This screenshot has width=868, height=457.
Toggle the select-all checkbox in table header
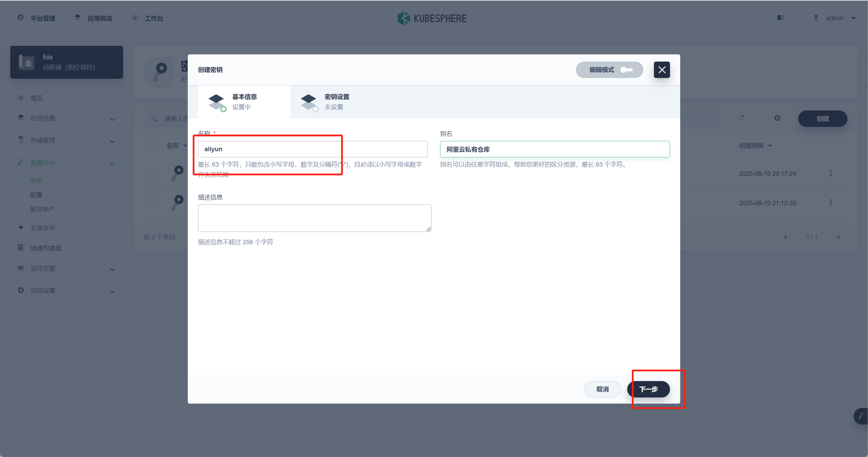[150, 146]
